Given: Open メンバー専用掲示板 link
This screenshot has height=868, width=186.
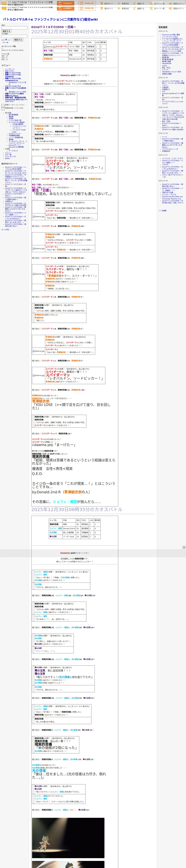Looking at the screenshot, I should pos(16,137).
